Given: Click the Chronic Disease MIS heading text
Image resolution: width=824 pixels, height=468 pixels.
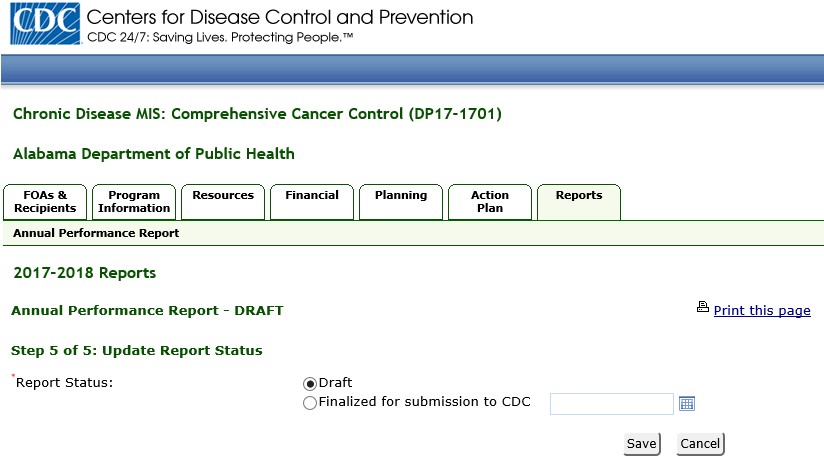Looking at the screenshot, I should (x=258, y=114).
